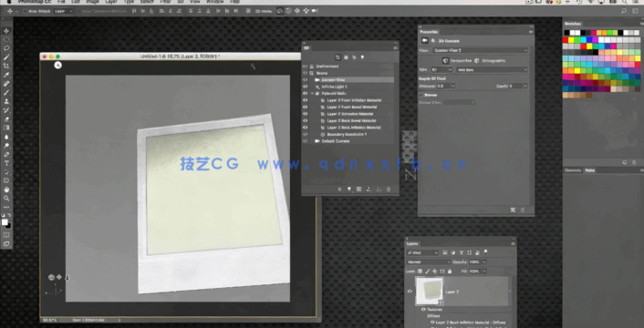Screen dimensions: 644x328
Task: Select the Magic Wand tool
Action: [6, 57]
